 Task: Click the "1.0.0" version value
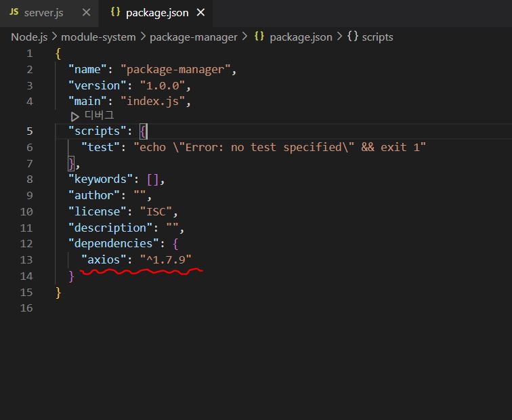[x=163, y=85]
